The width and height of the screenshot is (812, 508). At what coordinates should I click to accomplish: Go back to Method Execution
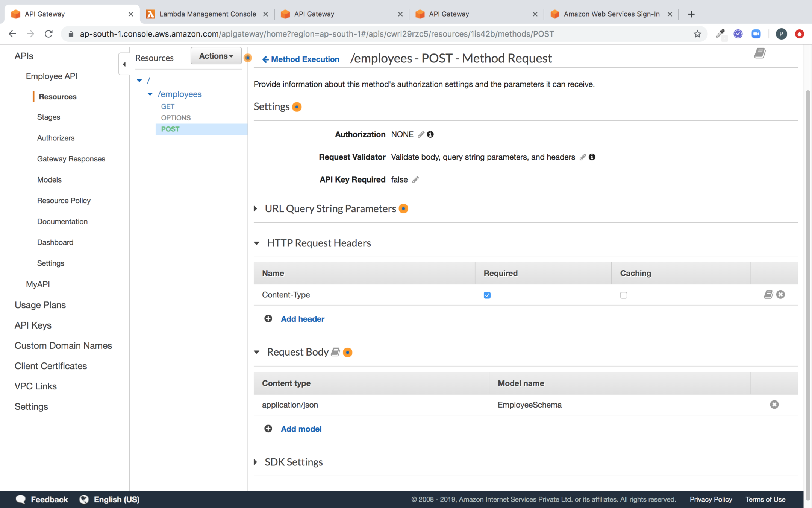click(301, 59)
